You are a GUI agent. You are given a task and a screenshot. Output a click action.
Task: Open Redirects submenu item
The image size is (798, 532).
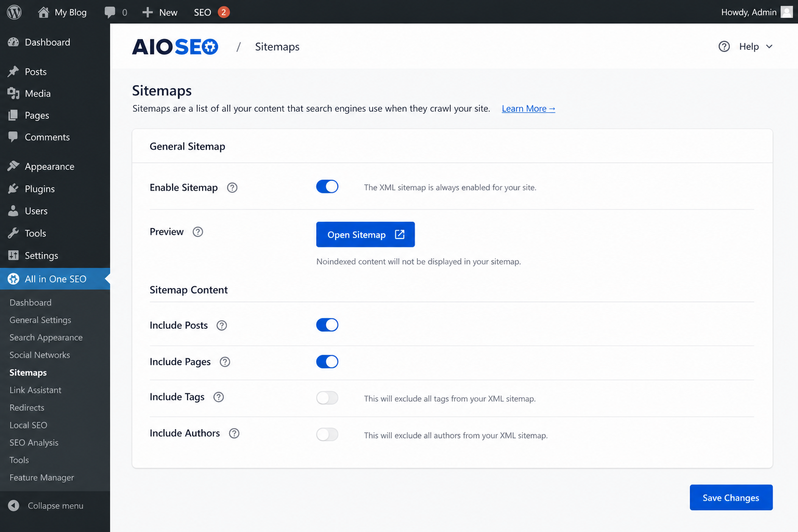pos(26,408)
